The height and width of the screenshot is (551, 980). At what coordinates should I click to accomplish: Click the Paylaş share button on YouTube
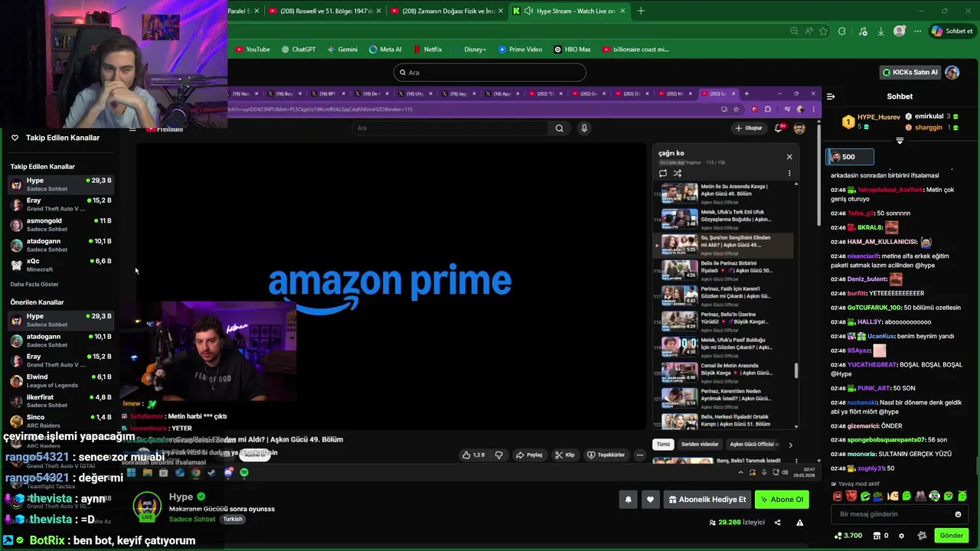tap(529, 455)
